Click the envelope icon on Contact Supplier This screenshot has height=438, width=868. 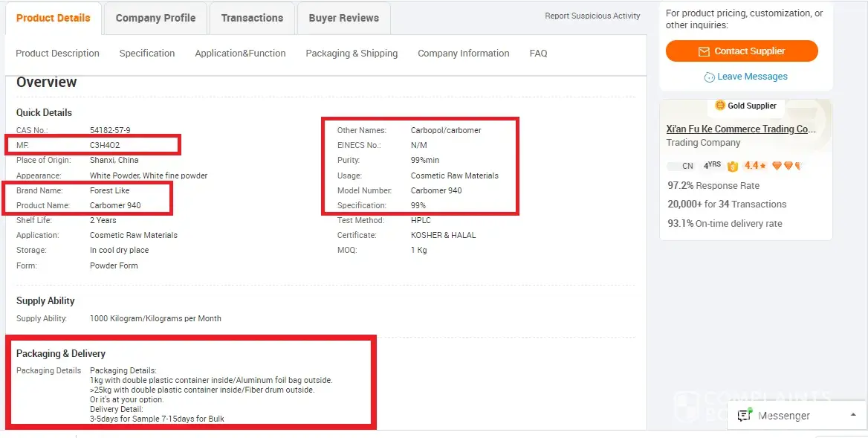click(704, 51)
